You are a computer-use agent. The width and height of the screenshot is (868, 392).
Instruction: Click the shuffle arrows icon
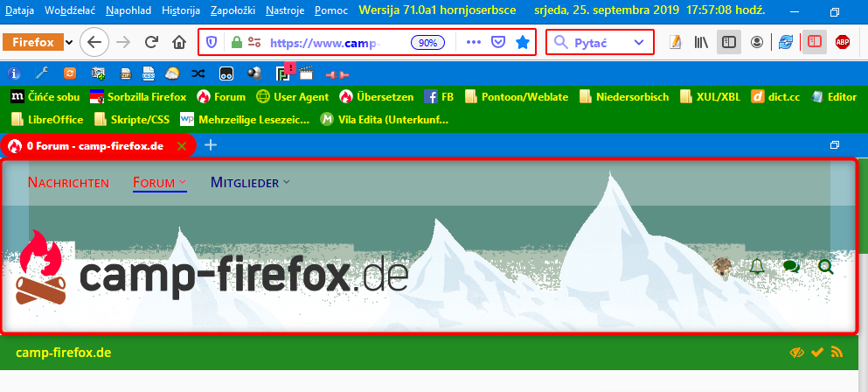(198, 73)
